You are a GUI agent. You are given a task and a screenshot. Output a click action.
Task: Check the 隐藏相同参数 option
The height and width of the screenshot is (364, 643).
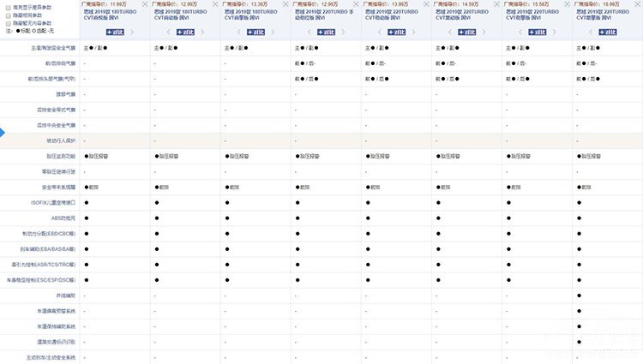tap(8, 15)
